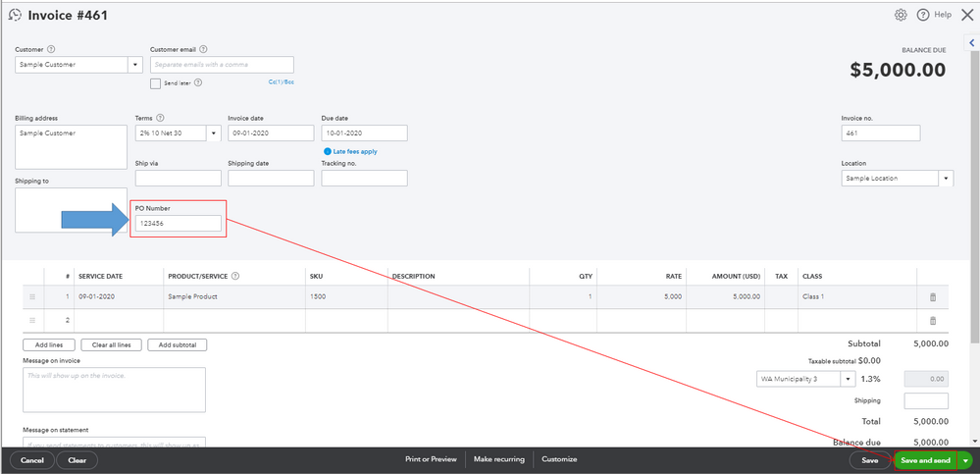The height and width of the screenshot is (474, 980).
Task: Open the settings gear icon
Action: (901, 15)
